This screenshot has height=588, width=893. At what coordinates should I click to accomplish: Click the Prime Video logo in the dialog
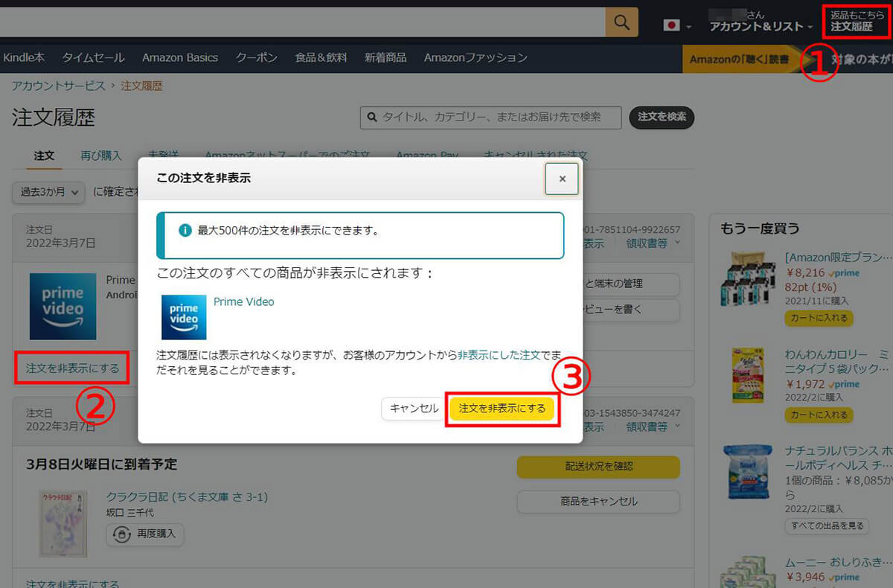pos(183,316)
